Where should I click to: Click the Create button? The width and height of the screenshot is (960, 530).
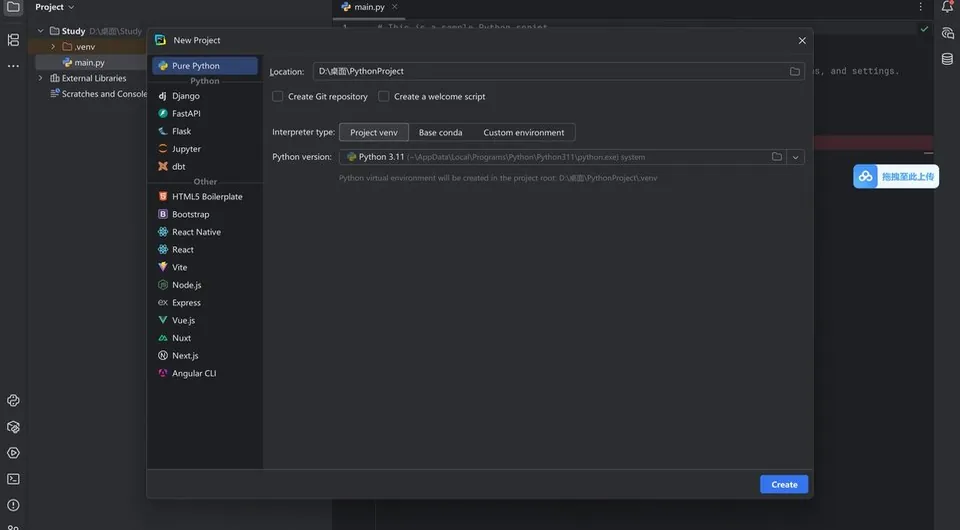tap(784, 484)
